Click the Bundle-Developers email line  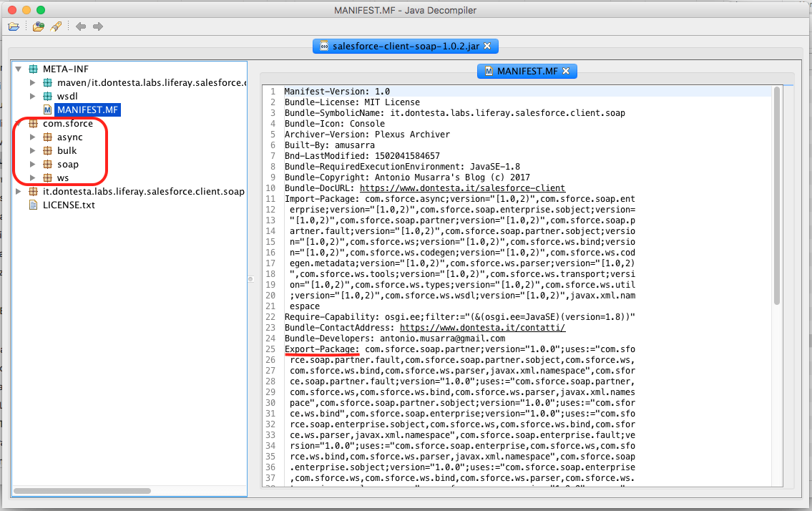pyautogui.click(x=395, y=339)
